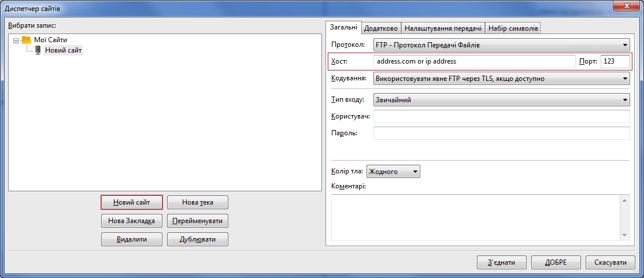Open the Налаштування передачі tab

pos(443,28)
